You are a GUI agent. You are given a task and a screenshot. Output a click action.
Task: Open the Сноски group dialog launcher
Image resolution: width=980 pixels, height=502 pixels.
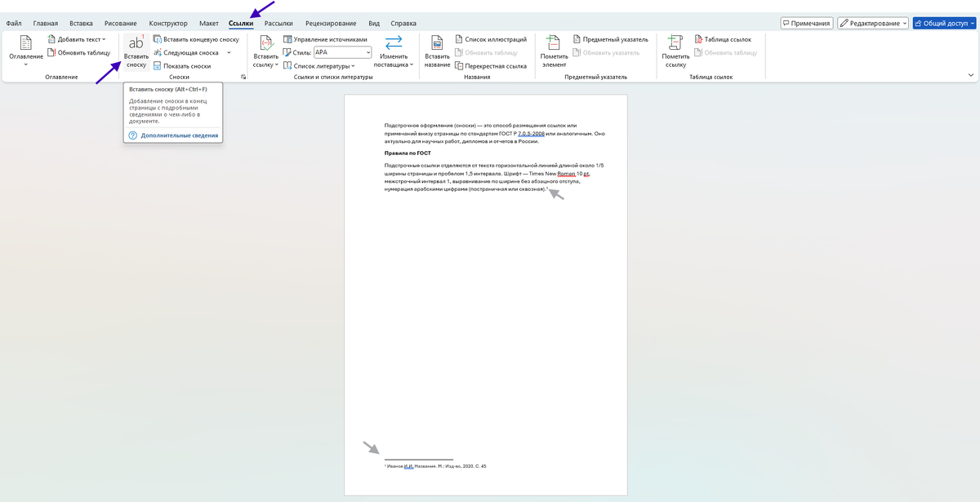tap(243, 77)
